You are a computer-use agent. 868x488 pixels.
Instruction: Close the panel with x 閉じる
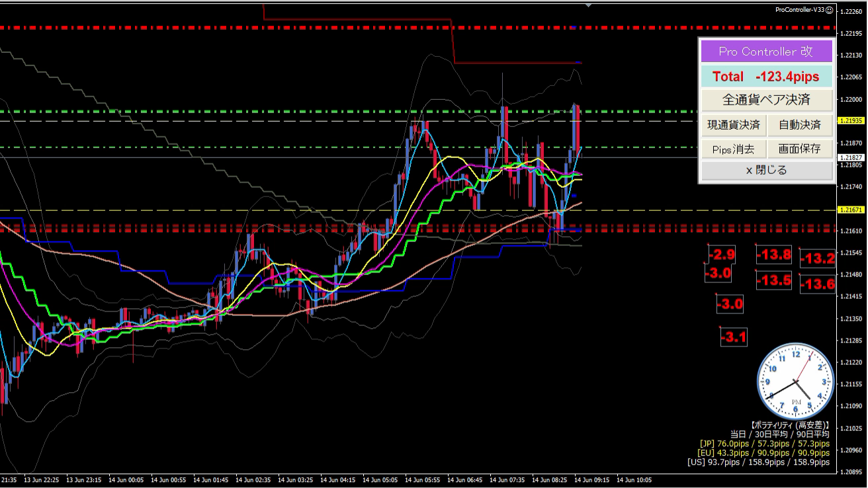pyautogui.click(x=767, y=171)
